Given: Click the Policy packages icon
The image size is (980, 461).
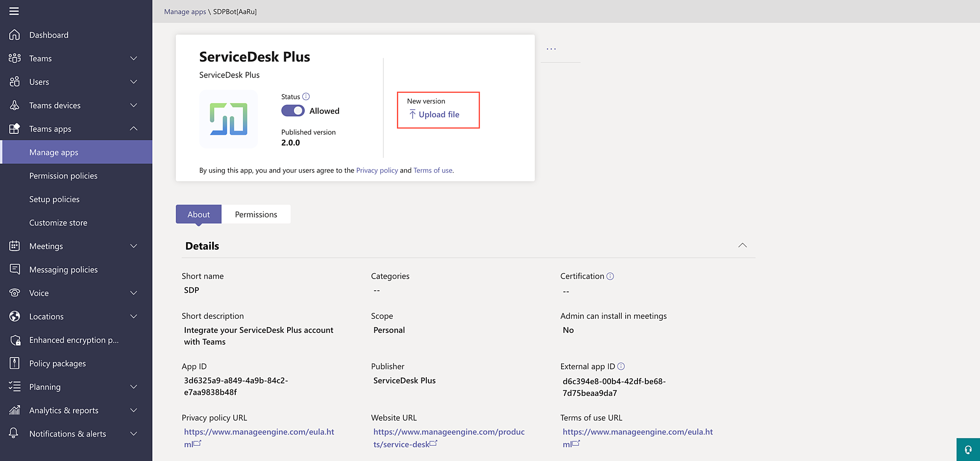Looking at the screenshot, I should click(15, 363).
